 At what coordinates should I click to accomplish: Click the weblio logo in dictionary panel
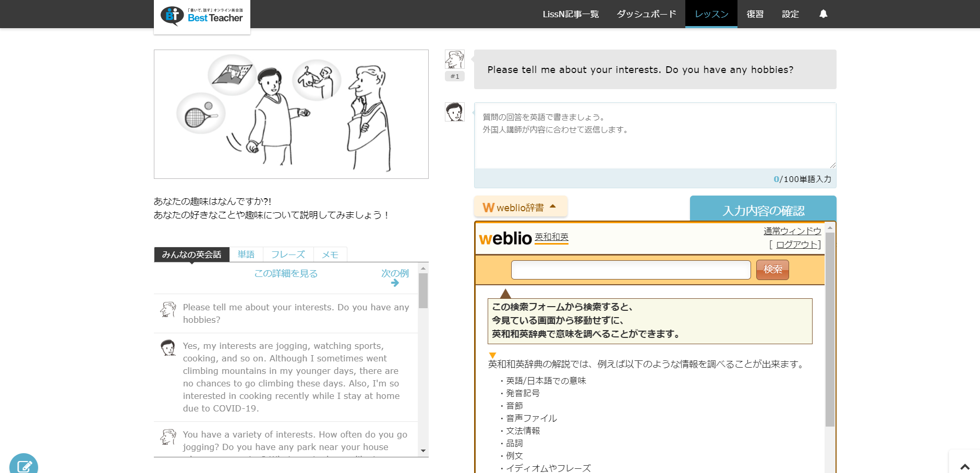coord(505,238)
